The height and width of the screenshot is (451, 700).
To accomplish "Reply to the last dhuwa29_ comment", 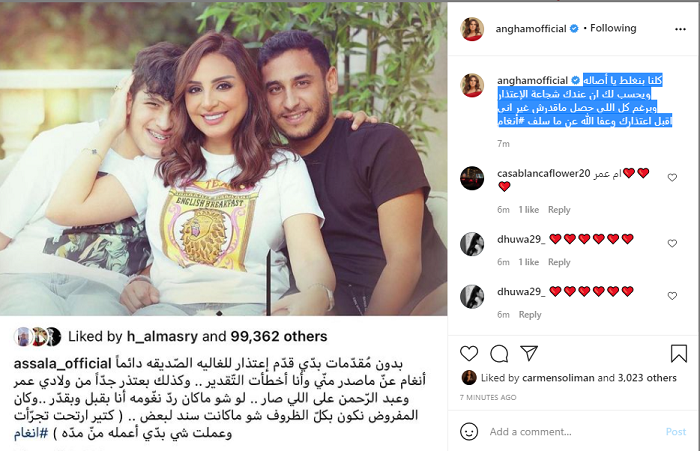I will pyautogui.click(x=530, y=315).
